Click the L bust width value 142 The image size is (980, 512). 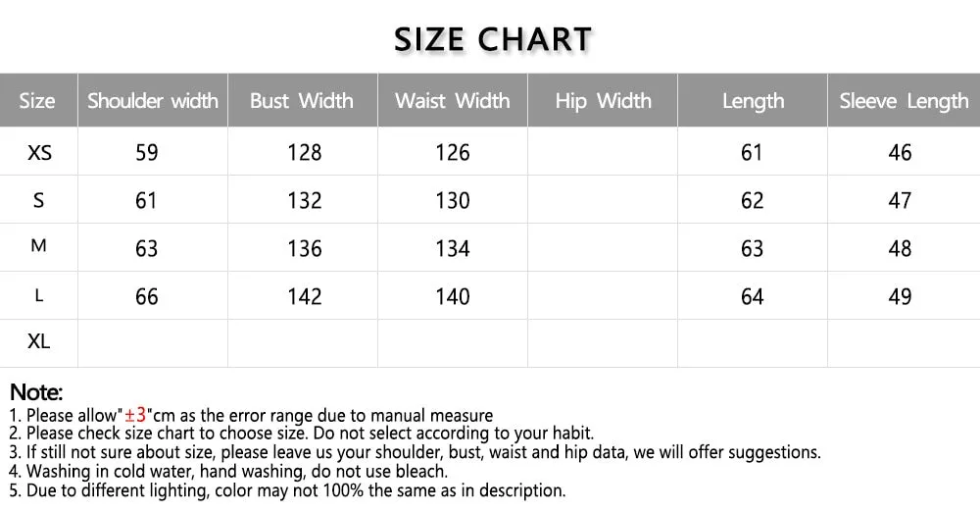click(305, 296)
